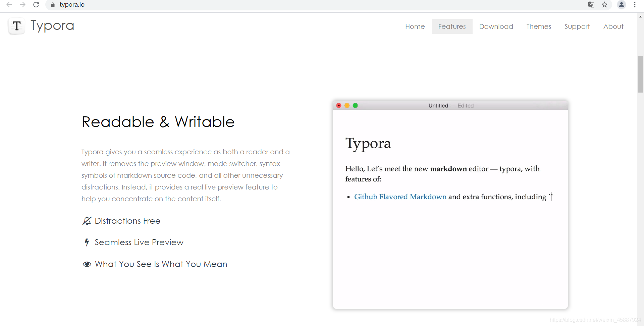Reload the typora.io page

[36, 5]
